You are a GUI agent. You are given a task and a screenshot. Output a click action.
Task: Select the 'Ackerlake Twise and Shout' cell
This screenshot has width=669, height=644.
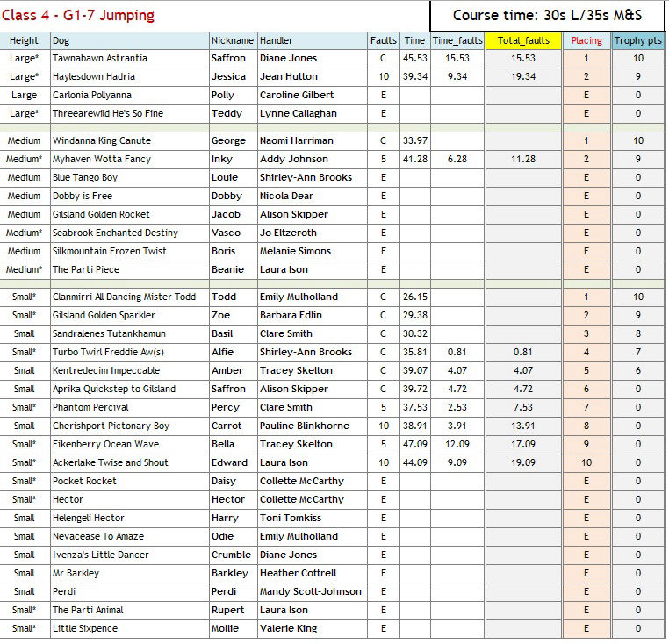pyautogui.click(x=130, y=462)
